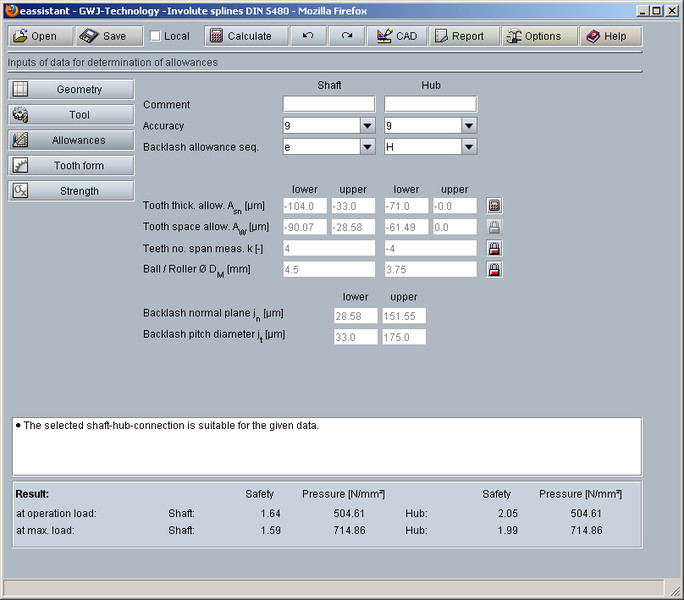Image resolution: width=684 pixels, height=600 pixels.
Task: Open the Hub Accuracy dropdown
Action: [x=469, y=126]
